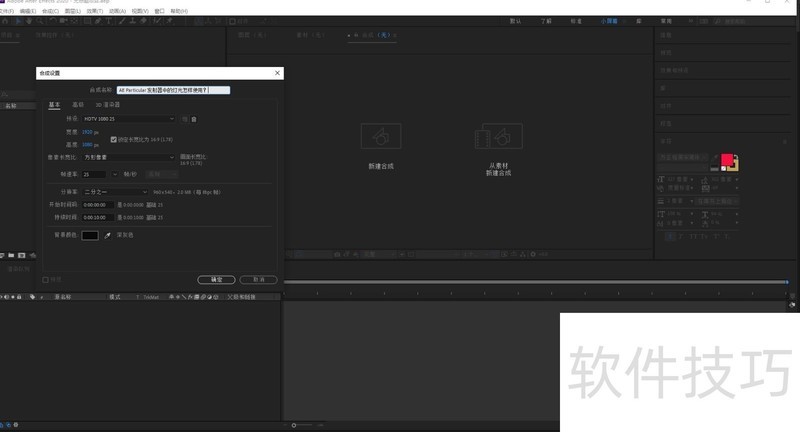Select the Selection arrow tool
The image size is (800, 432).
[18, 21]
